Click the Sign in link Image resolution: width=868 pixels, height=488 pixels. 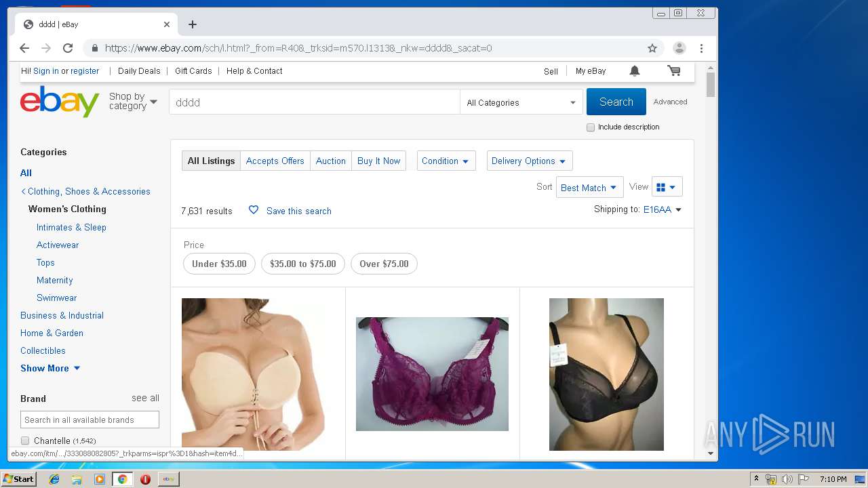click(x=46, y=70)
